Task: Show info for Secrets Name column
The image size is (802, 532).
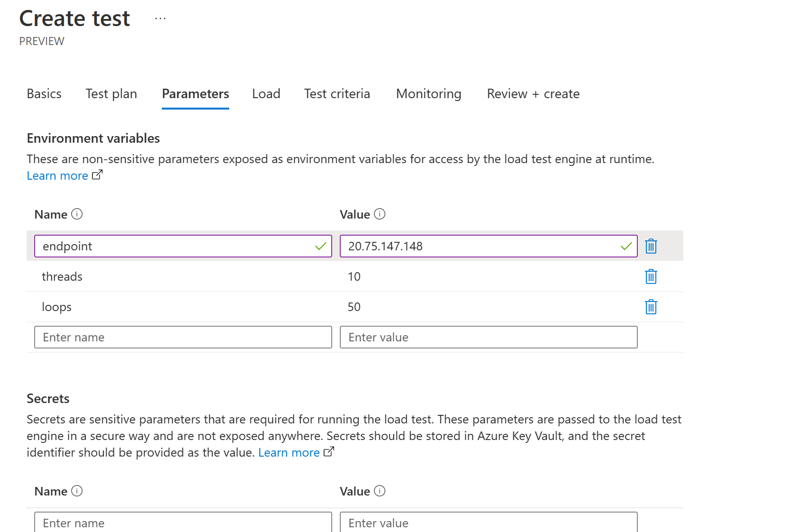Action: (x=77, y=491)
